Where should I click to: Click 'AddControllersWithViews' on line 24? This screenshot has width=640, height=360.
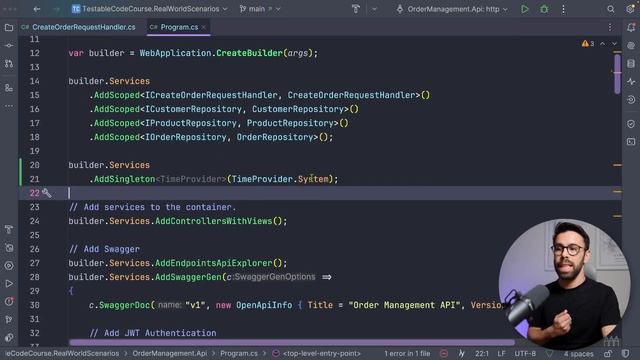click(x=213, y=221)
